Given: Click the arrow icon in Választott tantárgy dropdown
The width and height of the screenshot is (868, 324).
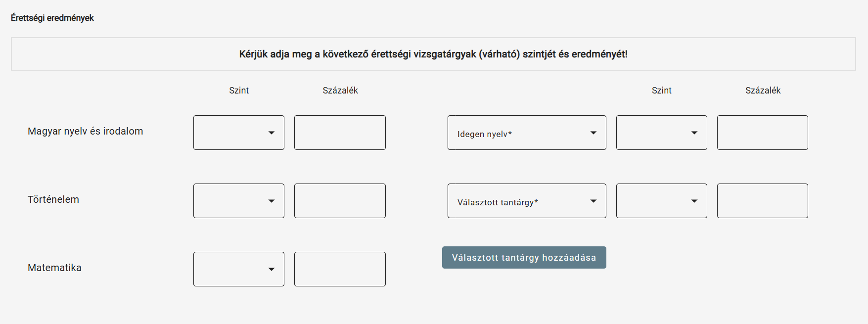Looking at the screenshot, I should pyautogui.click(x=594, y=201).
